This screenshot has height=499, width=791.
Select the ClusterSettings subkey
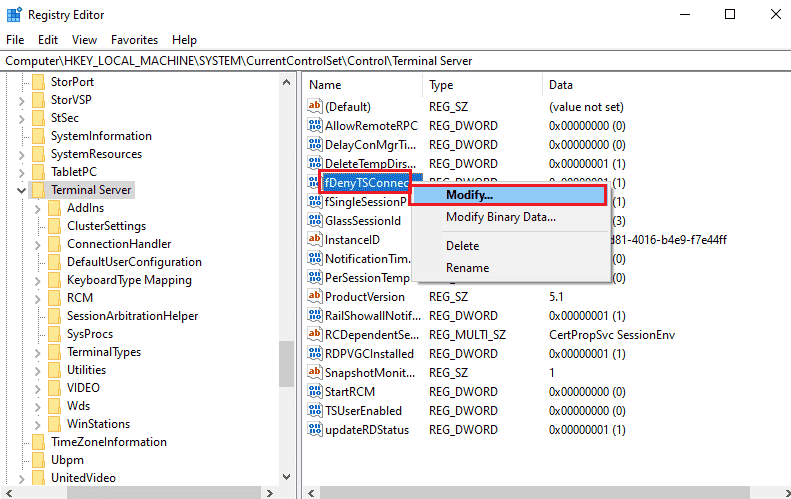[106, 226]
